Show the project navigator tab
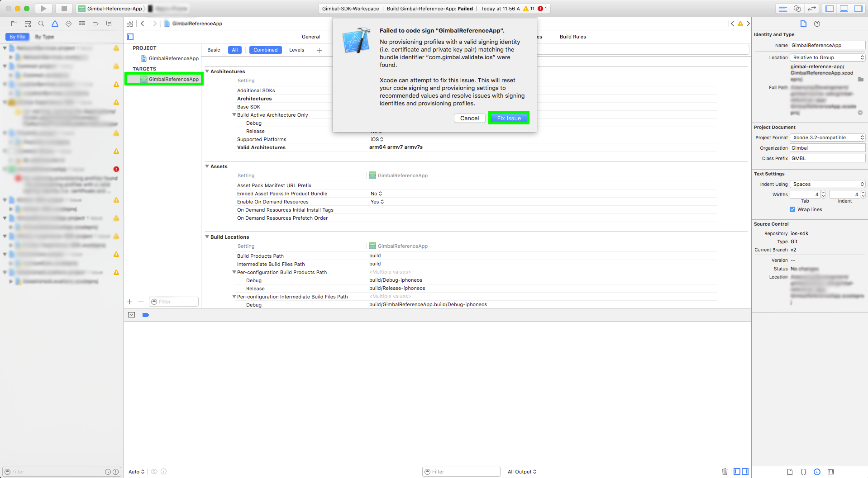Image resolution: width=868 pixels, height=478 pixels. (14, 24)
